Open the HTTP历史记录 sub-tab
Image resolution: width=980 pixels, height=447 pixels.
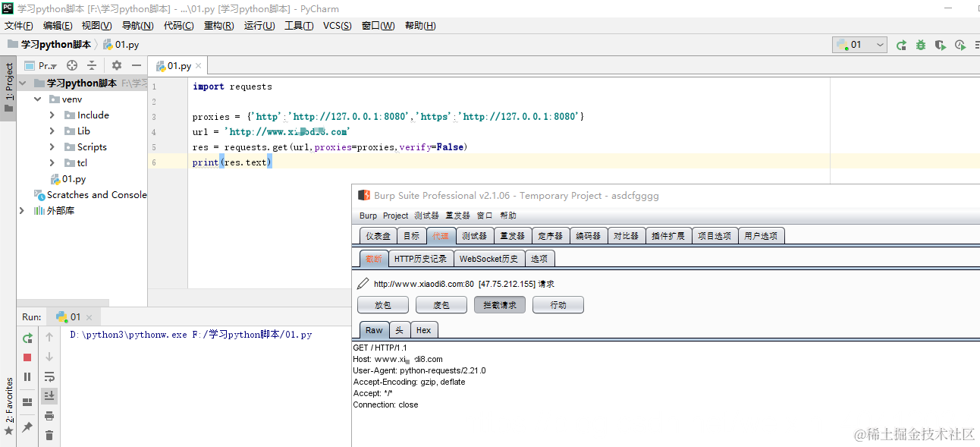[x=421, y=259]
